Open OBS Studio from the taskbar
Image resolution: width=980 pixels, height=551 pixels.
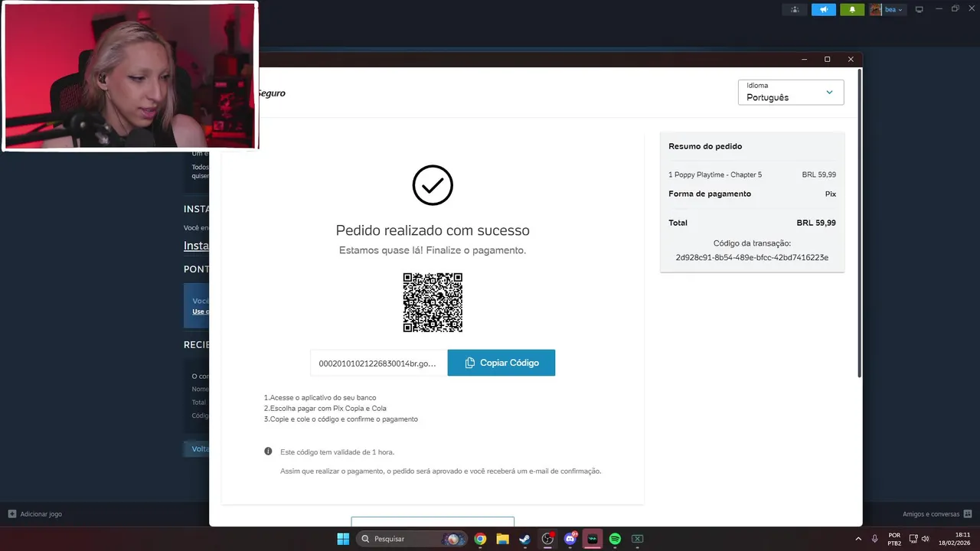(547, 539)
